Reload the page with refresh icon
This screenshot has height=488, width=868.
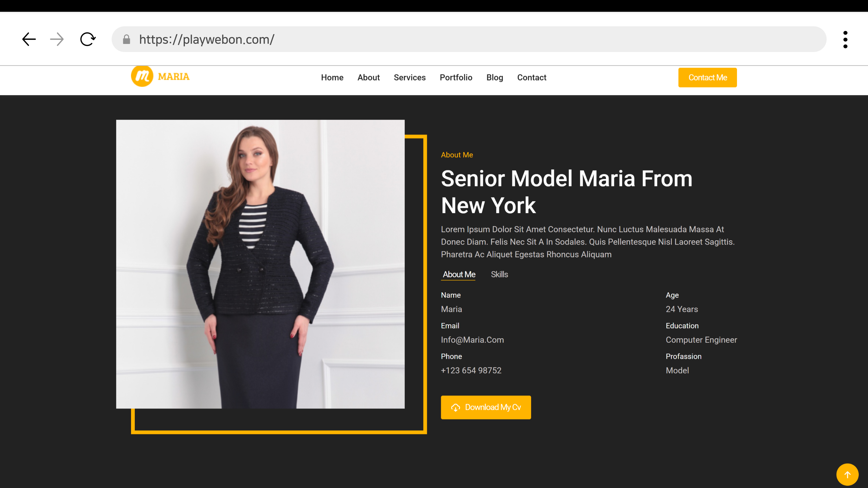[x=88, y=39]
